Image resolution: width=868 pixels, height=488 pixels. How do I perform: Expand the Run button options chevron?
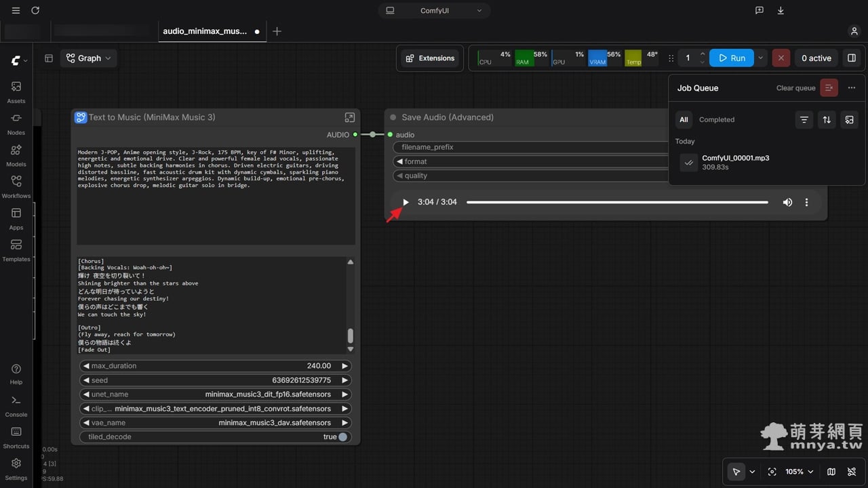tap(761, 58)
